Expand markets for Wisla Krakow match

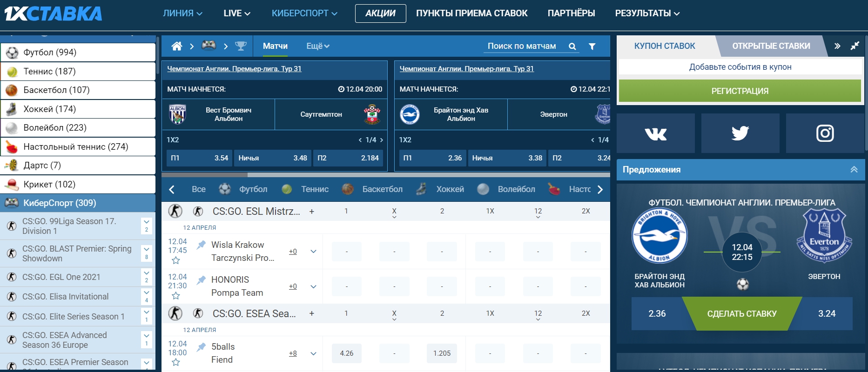point(313,252)
